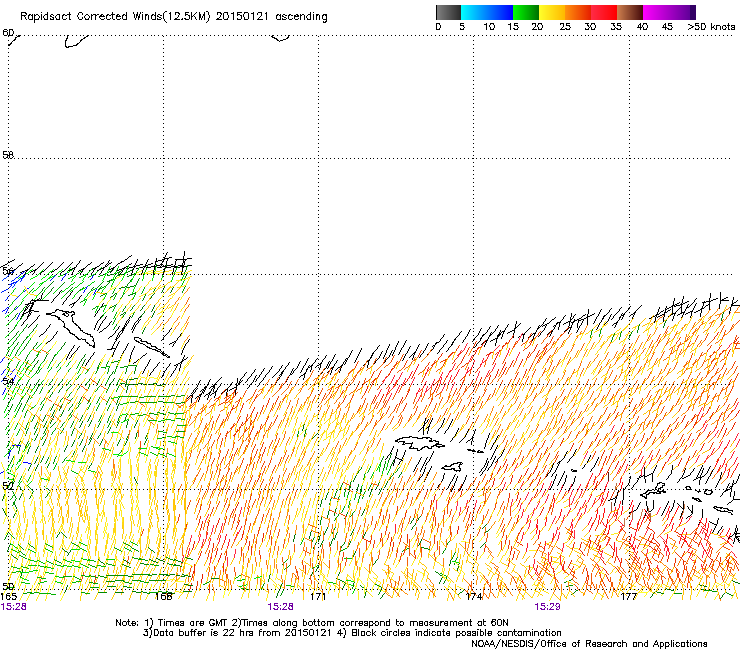Screen dimensions: 740x650
Task: Click the narrow island outline east of the large island
Action: 151,347
